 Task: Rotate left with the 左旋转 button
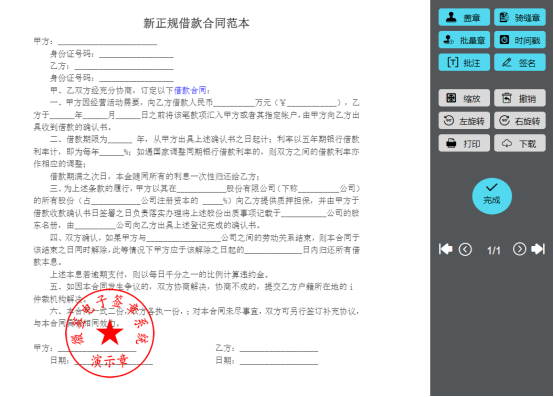point(464,121)
